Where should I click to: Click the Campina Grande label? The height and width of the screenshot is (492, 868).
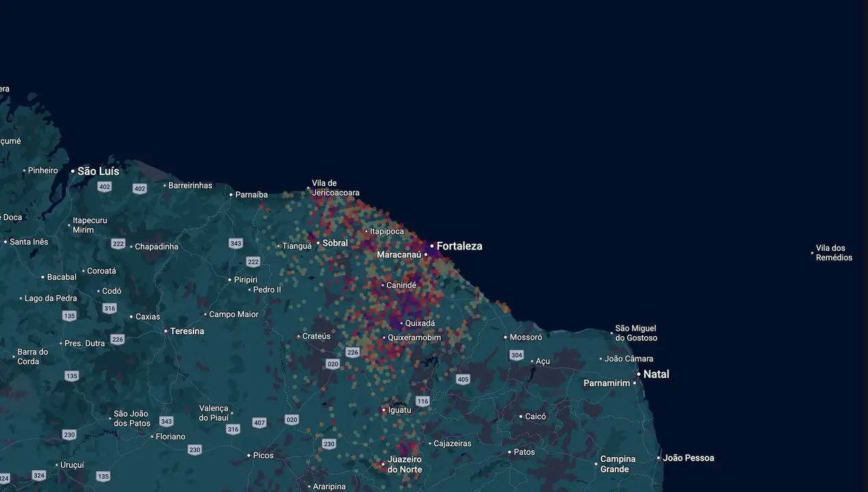click(618, 464)
